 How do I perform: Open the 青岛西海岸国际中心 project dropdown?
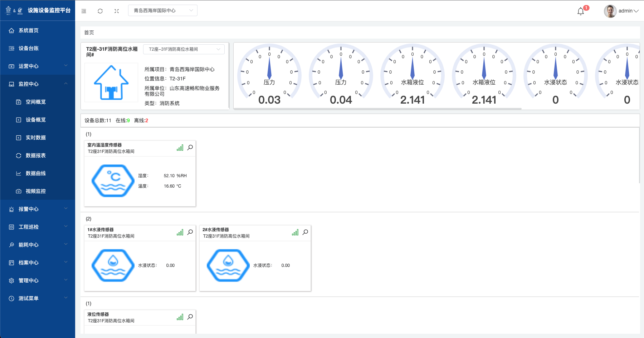pos(162,11)
